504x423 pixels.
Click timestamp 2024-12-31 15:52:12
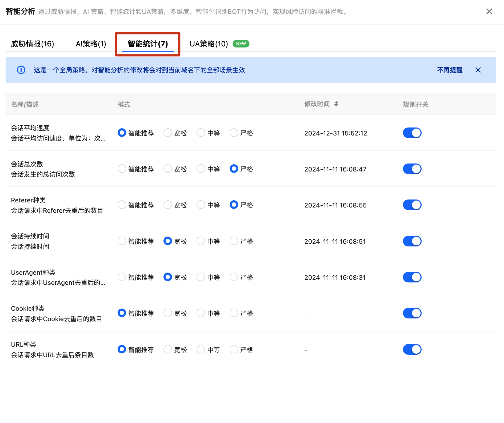coord(336,133)
